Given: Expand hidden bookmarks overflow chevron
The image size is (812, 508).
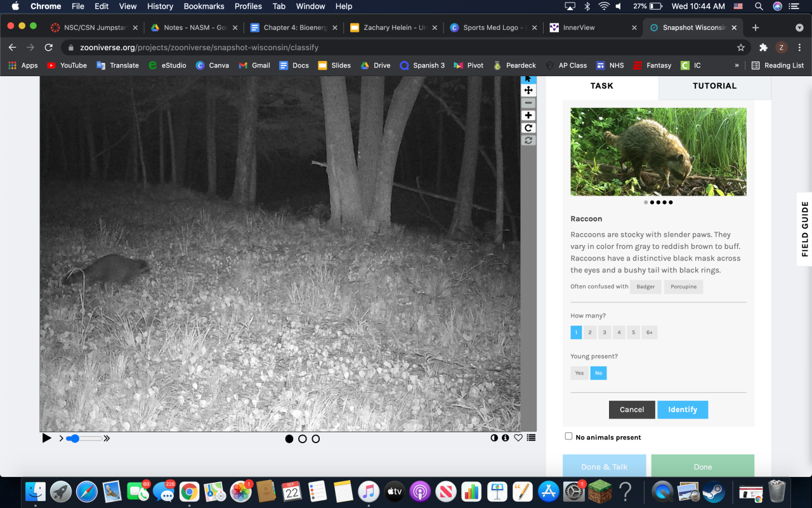Looking at the screenshot, I should [x=737, y=65].
